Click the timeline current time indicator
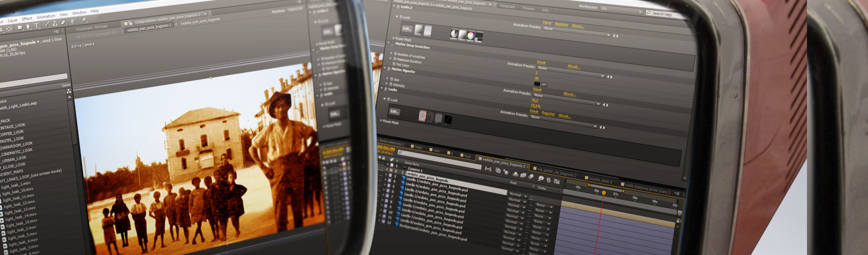The width and height of the screenshot is (868, 255). [x=603, y=193]
